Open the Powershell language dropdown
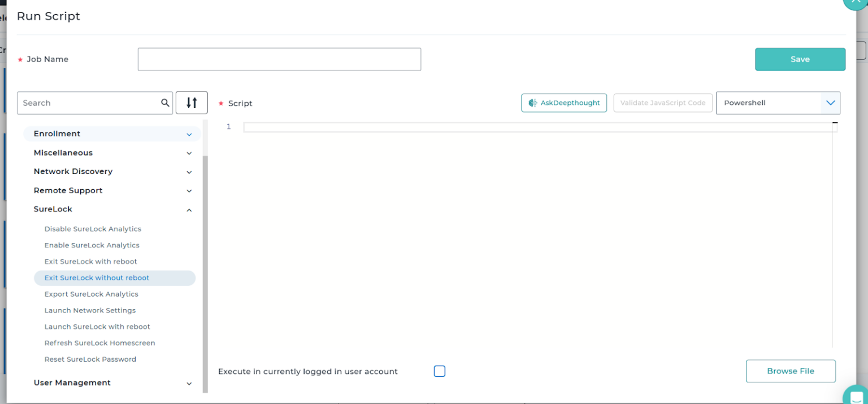 pyautogui.click(x=778, y=103)
